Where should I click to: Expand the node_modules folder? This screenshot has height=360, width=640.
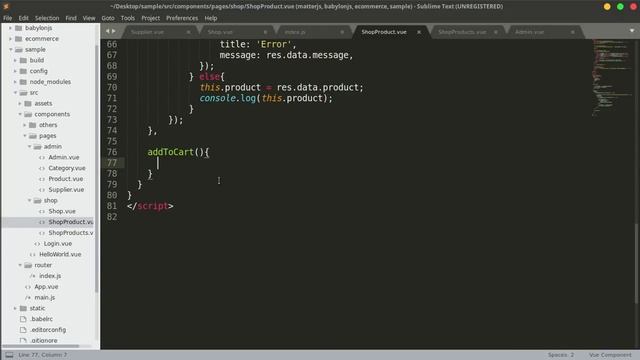point(15,82)
